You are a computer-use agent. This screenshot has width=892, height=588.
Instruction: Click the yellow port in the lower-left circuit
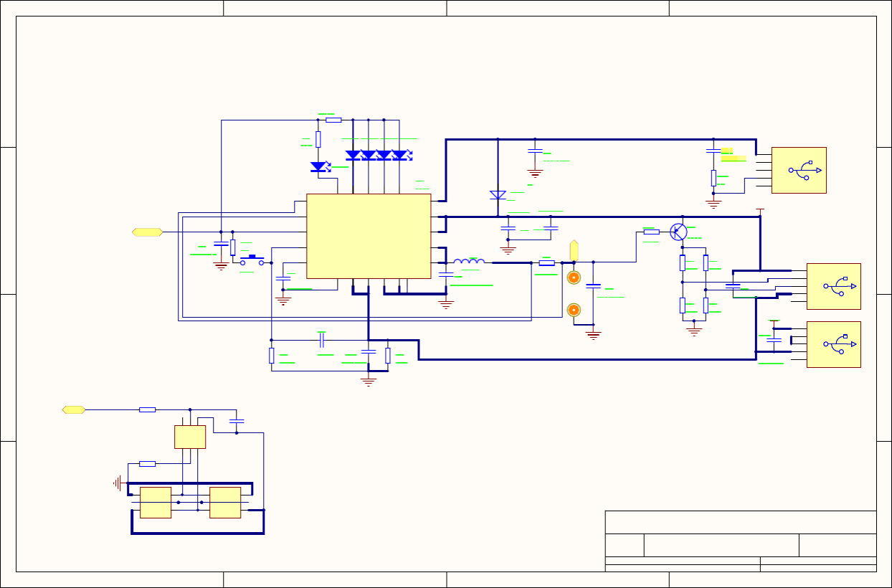coord(74,409)
